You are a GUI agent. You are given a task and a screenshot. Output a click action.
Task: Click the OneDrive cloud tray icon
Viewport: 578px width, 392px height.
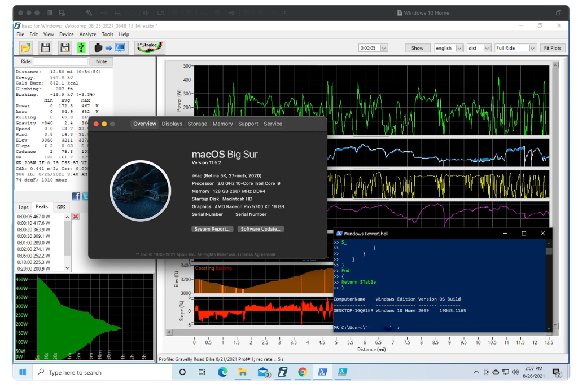click(496, 372)
